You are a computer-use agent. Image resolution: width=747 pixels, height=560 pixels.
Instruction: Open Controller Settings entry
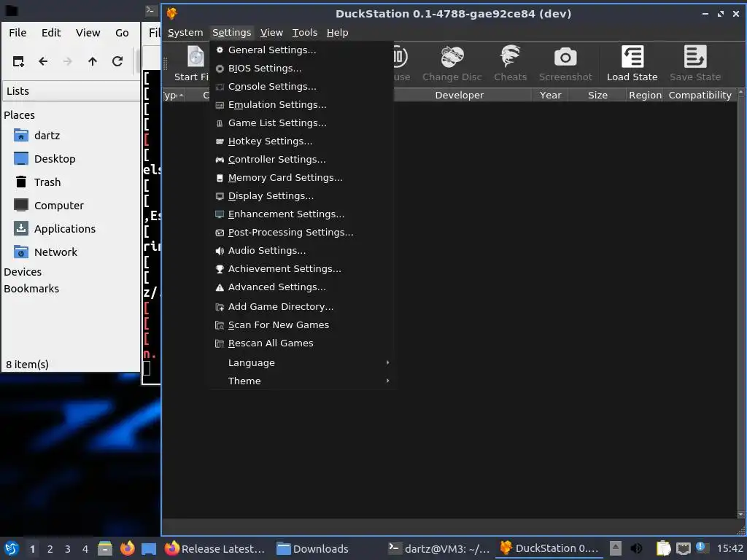(301, 159)
